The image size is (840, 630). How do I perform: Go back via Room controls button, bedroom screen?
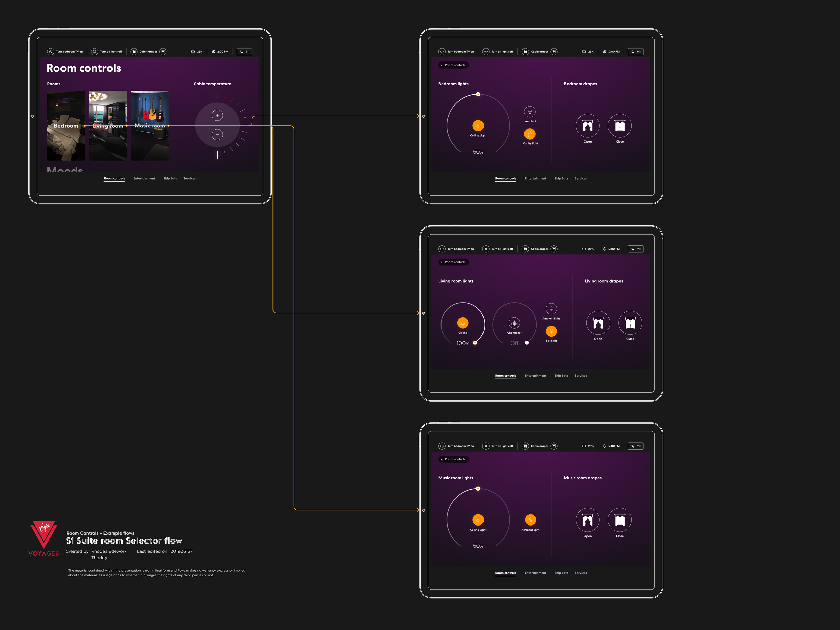coord(453,65)
